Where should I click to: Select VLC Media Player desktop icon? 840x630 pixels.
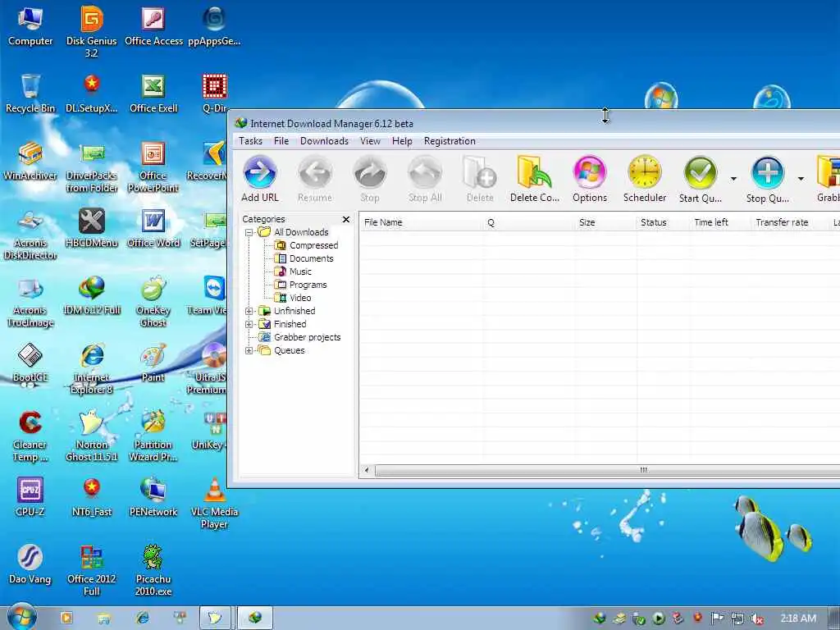pyautogui.click(x=214, y=504)
